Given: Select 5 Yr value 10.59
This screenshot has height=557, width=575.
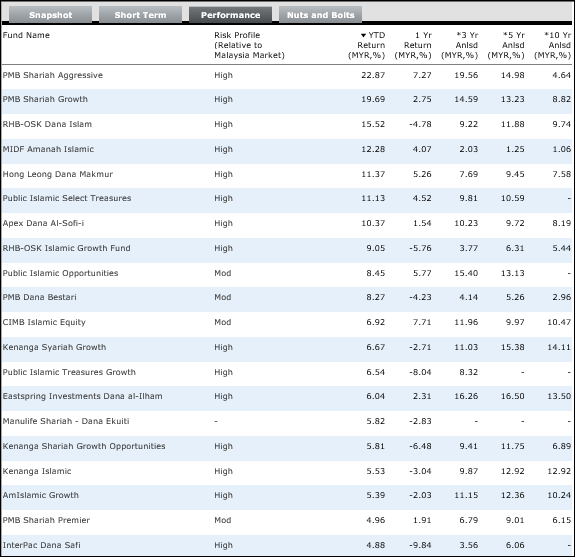Looking at the screenshot, I should coord(513,198).
